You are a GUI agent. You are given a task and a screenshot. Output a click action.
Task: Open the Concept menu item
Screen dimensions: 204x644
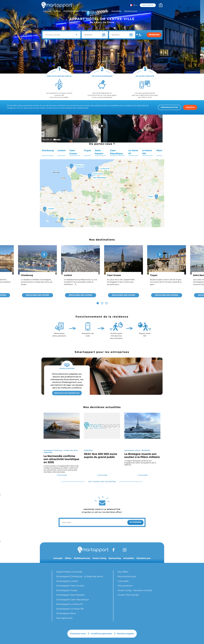click(47, 11)
